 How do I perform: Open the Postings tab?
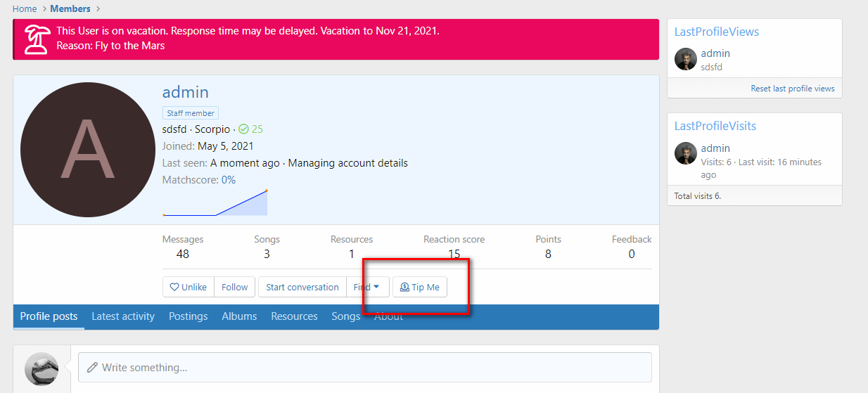188,316
